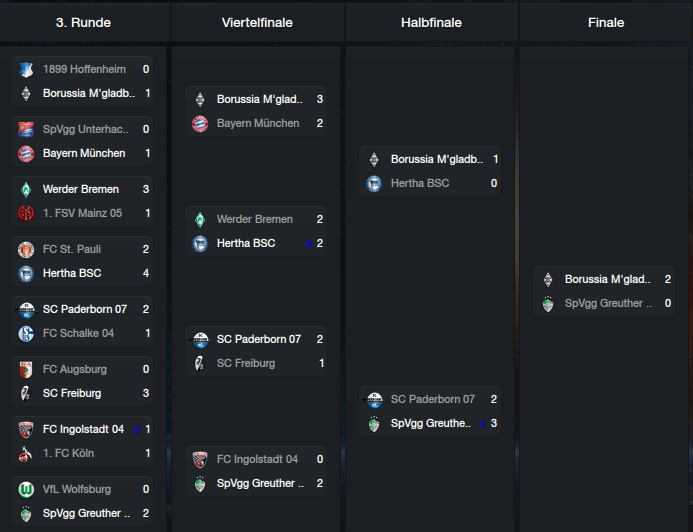Click Hertha BSC crest in Halbfinale
This screenshot has width=693, height=532.
point(374,183)
